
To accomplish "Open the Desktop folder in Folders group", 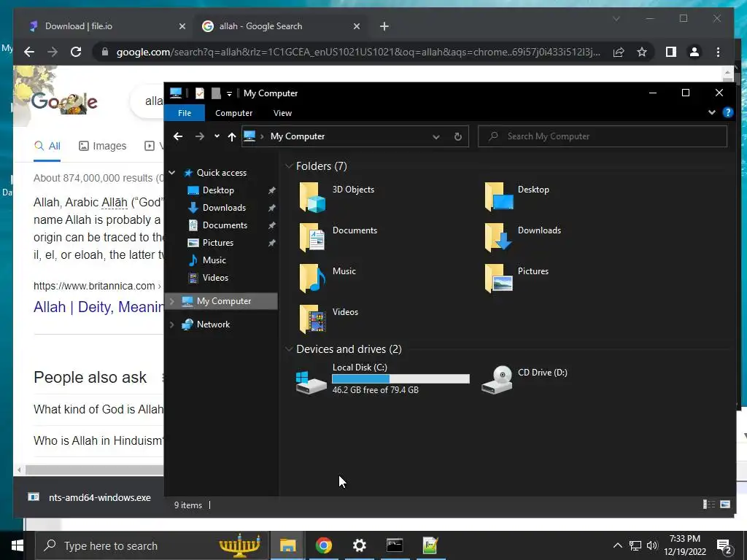I will pos(498,197).
